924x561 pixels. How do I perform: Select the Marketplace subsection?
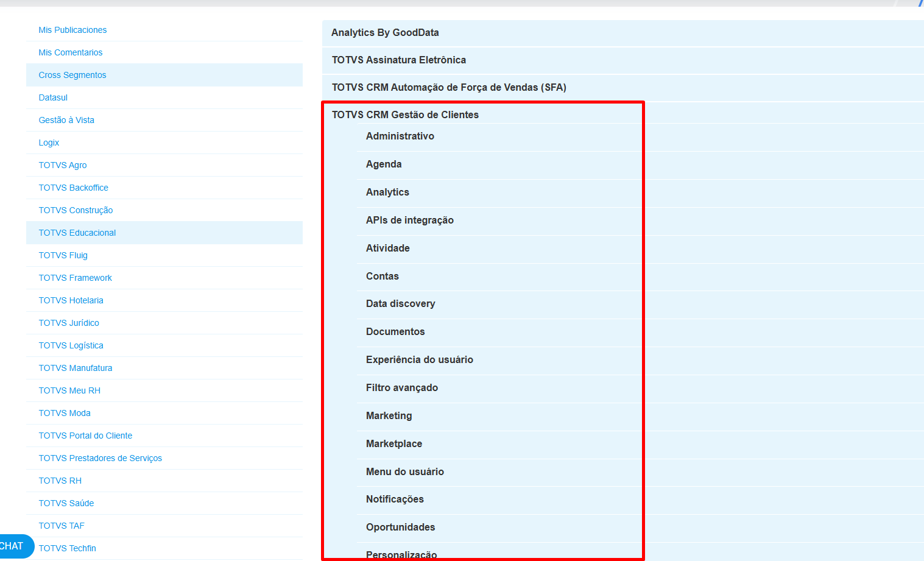(394, 444)
